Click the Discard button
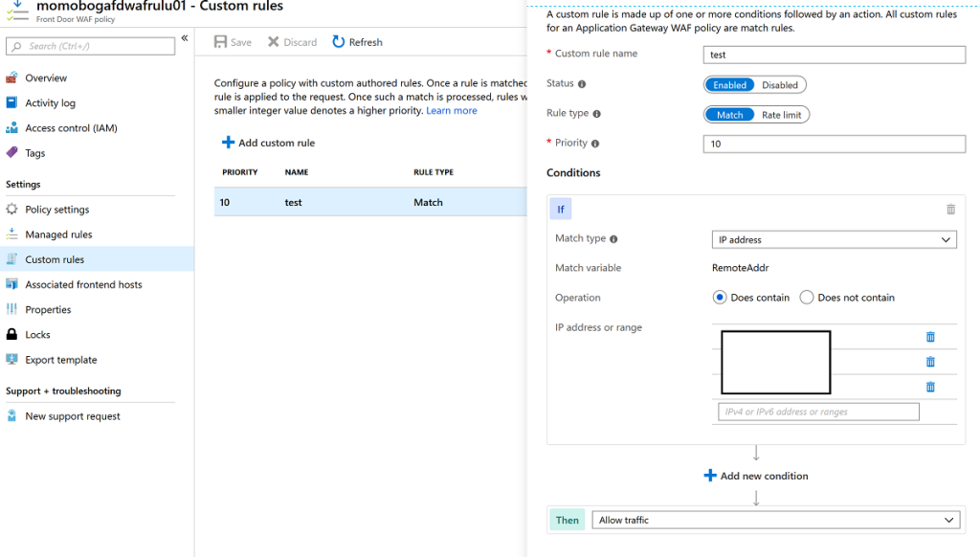 pos(293,42)
